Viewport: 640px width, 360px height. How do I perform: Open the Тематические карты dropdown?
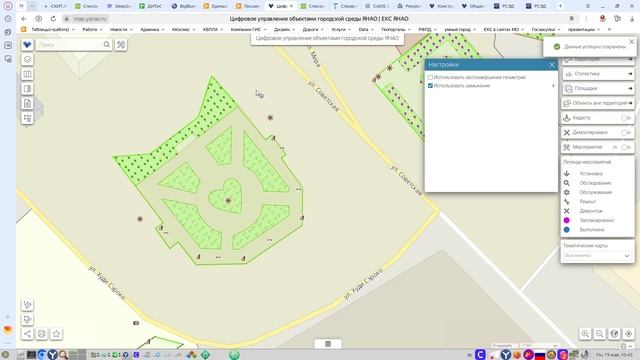[598, 256]
